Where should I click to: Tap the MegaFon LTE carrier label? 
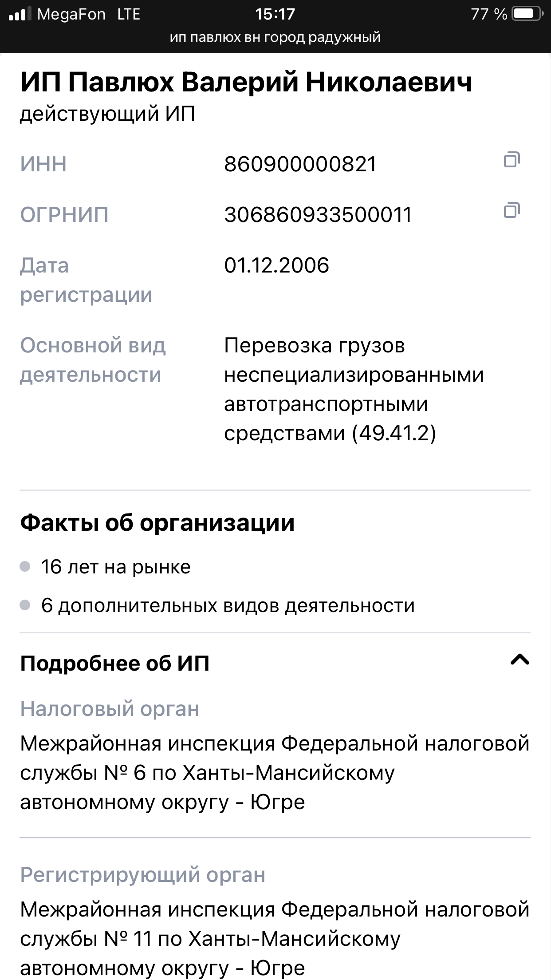click(89, 14)
